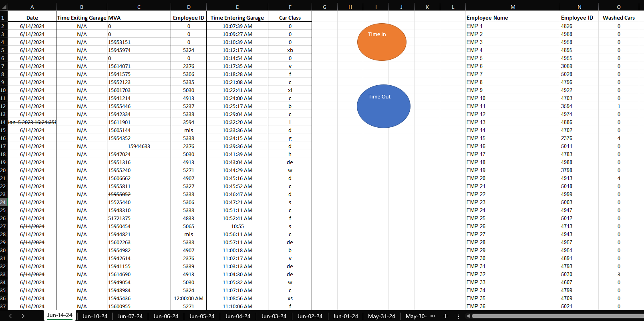This screenshot has height=321, width=644.
Task: Select column A header
Action: (x=32, y=7)
